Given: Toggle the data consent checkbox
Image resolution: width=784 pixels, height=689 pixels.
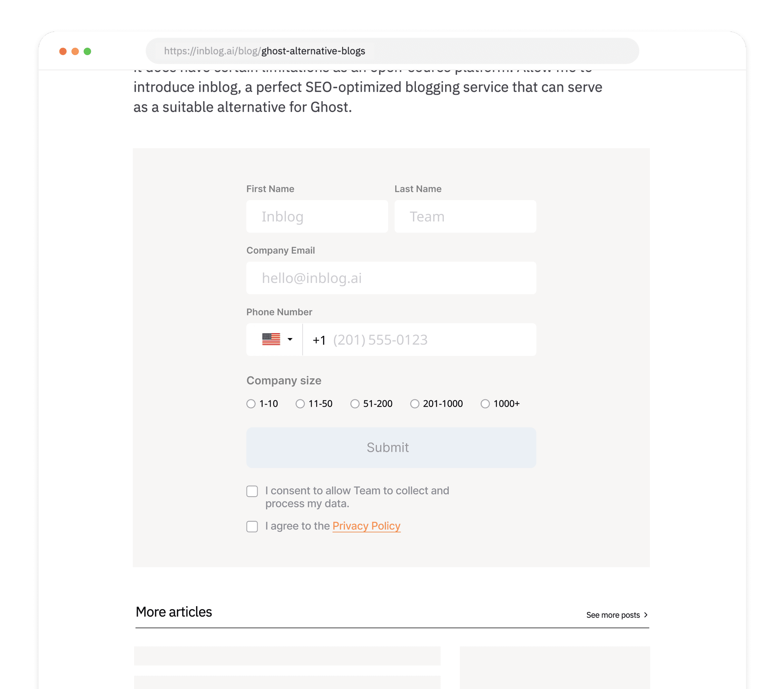Looking at the screenshot, I should tap(252, 490).
